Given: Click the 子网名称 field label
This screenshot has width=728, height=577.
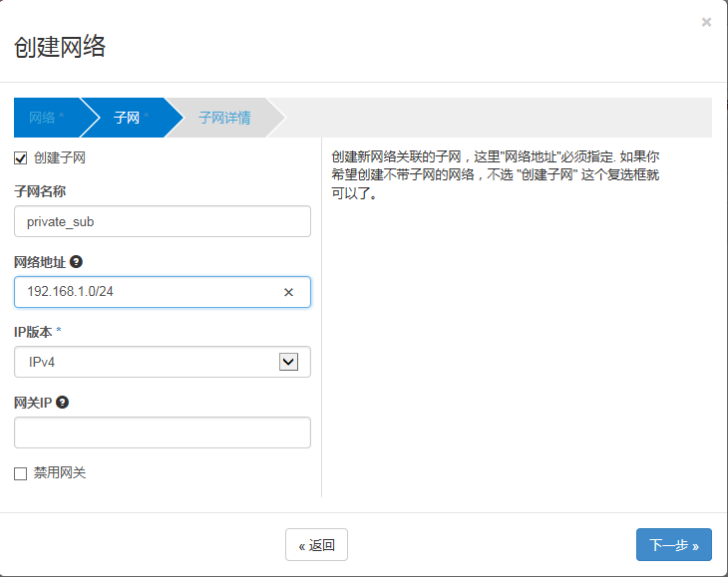Looking at the screenshot, I should (40, 191).
